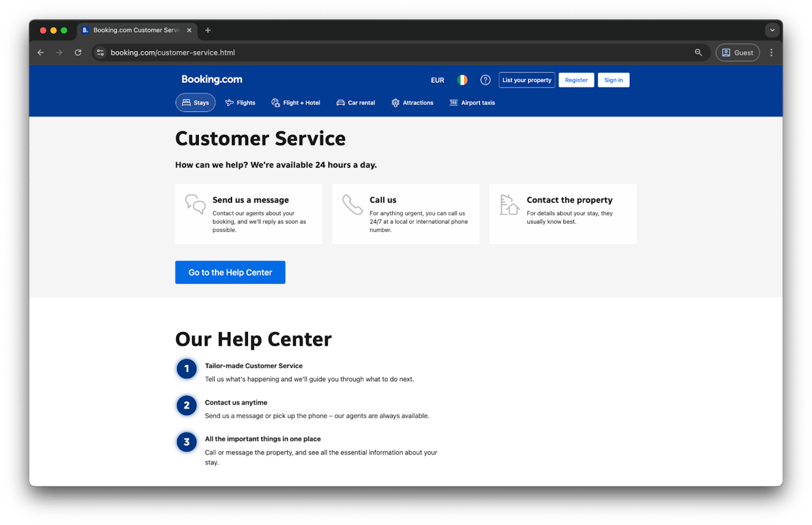Click the number 1 step circle
Viewport: 812px width, 525px height.
187,369
